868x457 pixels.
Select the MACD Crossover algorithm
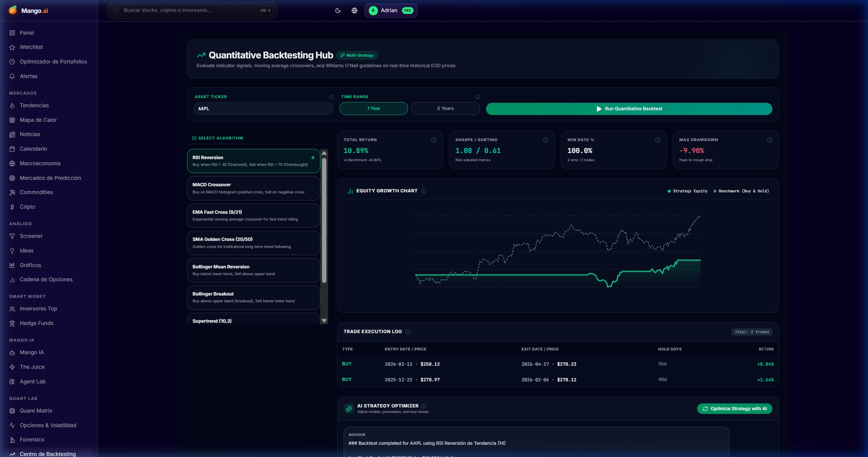click(x=254, y=188)
